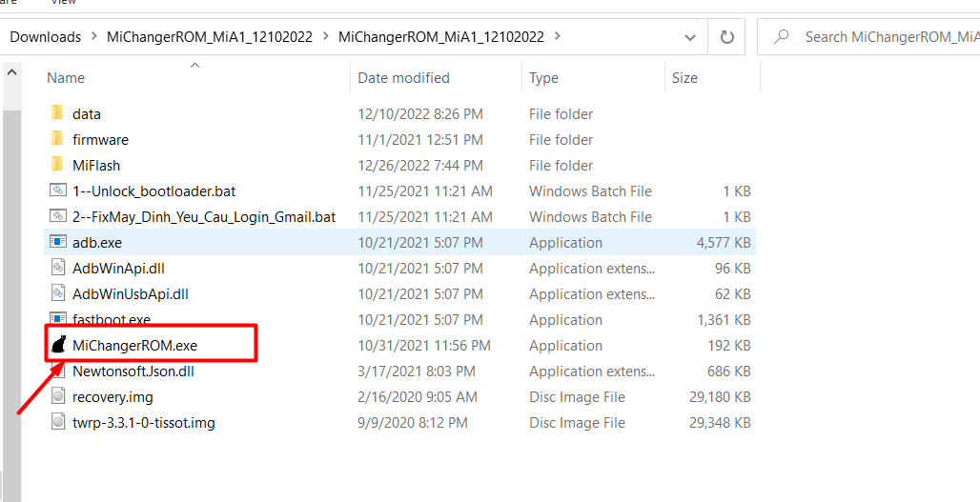Click the navigation pane vertical scrollbar
The image size is (980, 502).
pos(10,286)
